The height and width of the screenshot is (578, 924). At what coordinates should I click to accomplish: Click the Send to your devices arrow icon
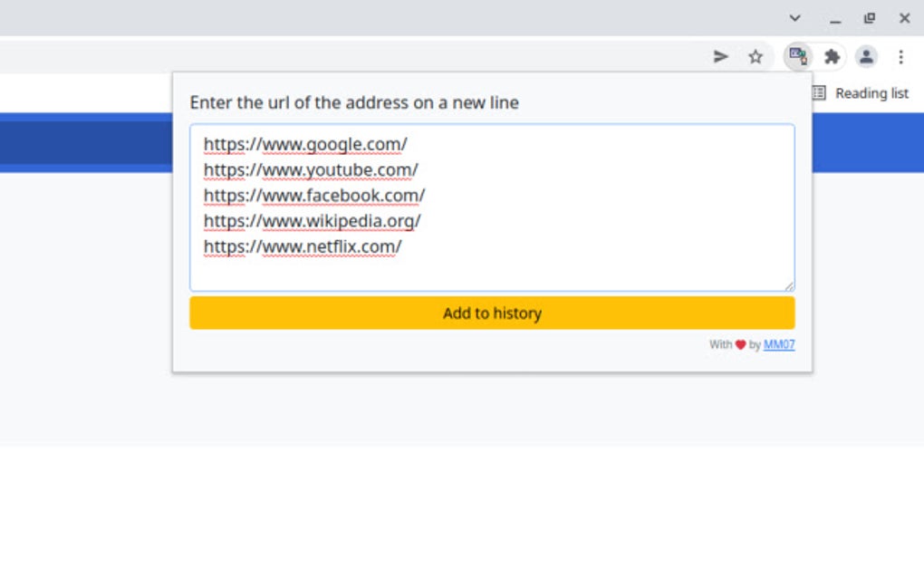(720, 56)
